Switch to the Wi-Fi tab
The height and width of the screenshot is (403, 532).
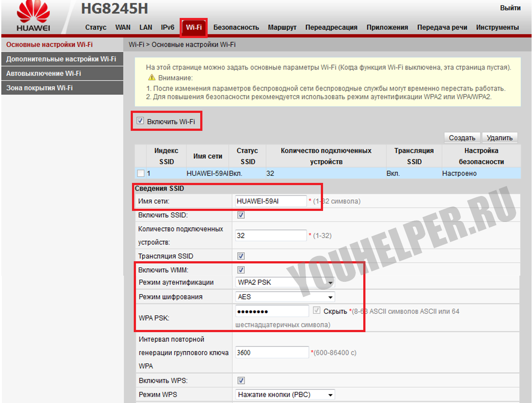tap(194, 27)
